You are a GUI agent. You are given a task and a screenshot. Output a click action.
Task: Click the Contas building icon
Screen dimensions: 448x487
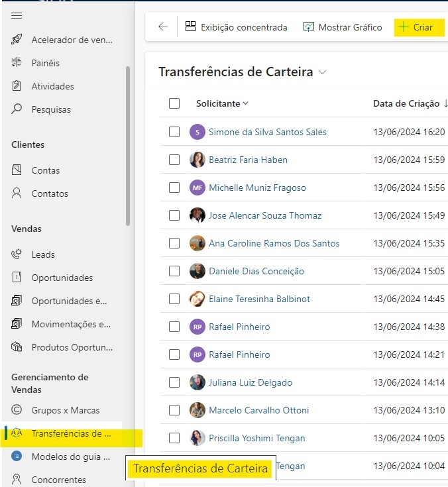click(17, 170)
